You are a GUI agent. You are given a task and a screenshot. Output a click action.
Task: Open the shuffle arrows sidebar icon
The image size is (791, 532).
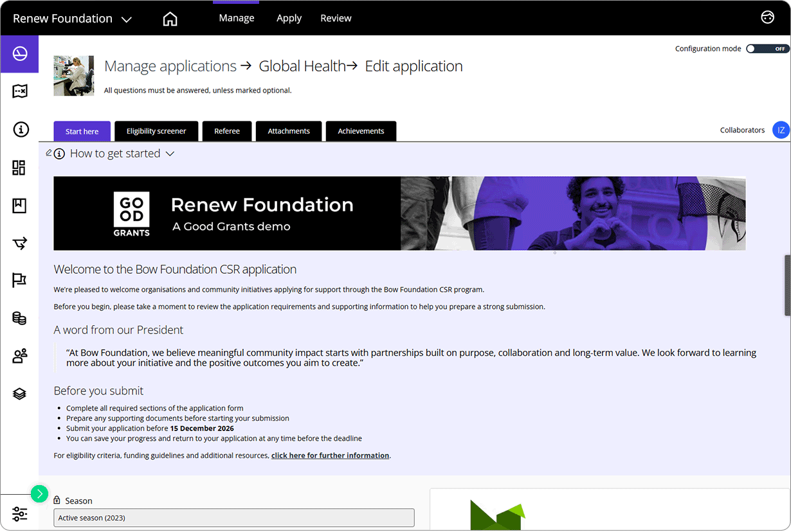coord(19,244)
